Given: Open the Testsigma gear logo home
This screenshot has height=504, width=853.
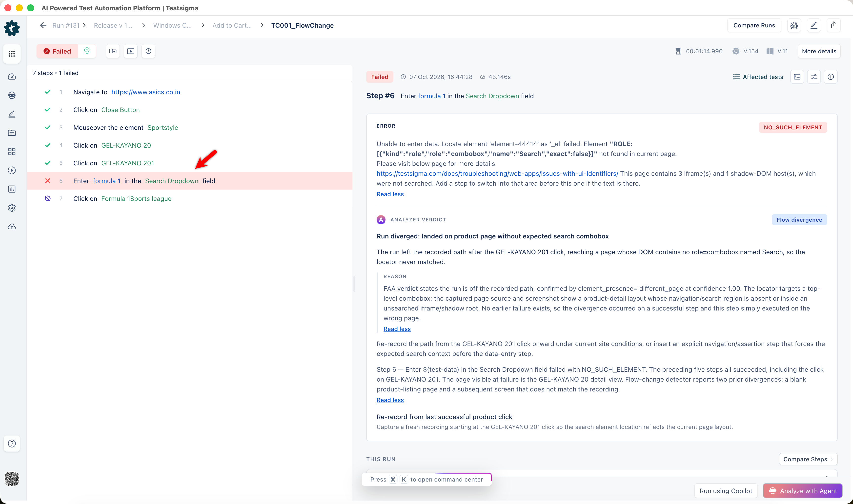Looking at the screenshot, I should [12, 28].
